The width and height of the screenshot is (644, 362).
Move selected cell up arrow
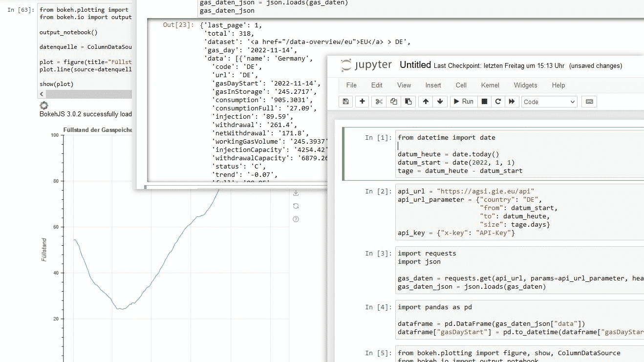coord(426,102)
